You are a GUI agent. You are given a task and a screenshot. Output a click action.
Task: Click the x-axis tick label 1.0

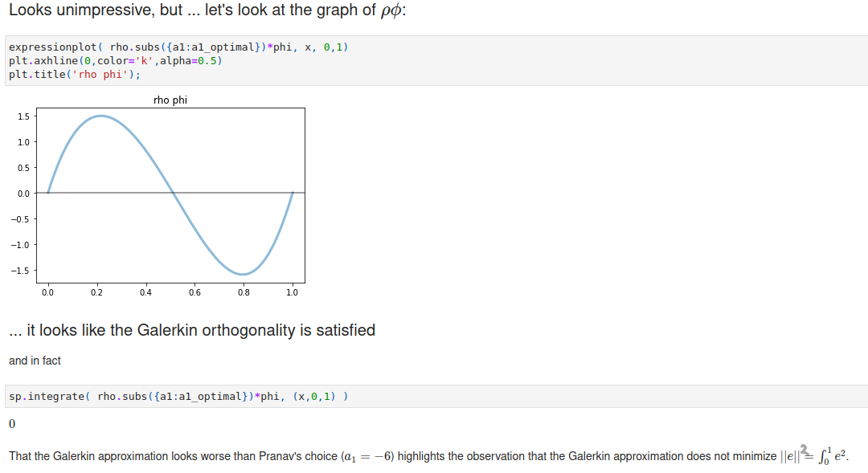(x=292, y=292)
